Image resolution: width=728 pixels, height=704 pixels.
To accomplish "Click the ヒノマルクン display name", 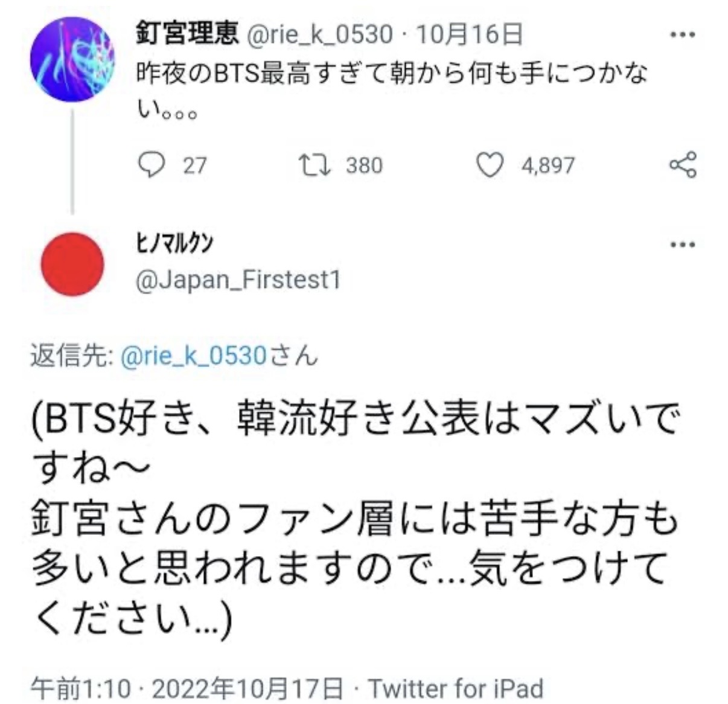I will [173, 244].
